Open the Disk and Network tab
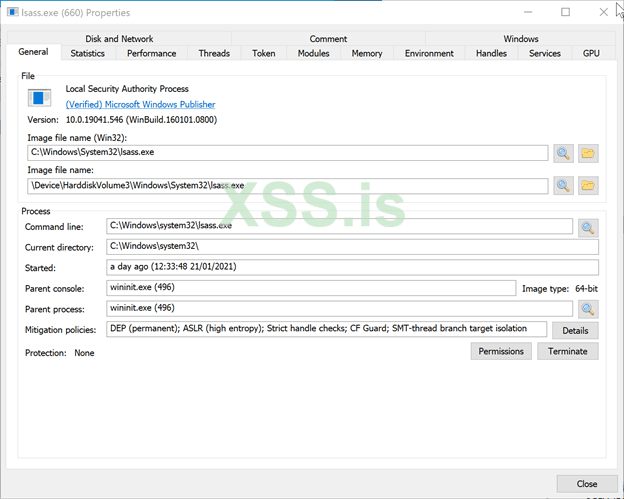 tap(119, 39)
